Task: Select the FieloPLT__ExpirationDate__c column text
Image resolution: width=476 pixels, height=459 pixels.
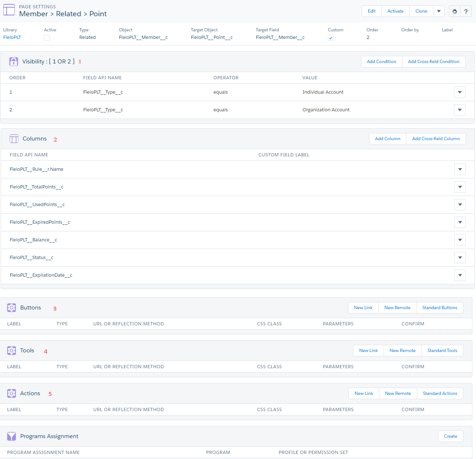Action: pos(41,275)
